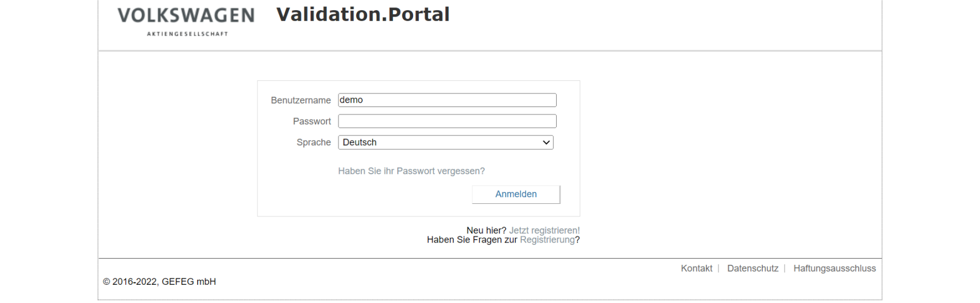Click the Sprache label text

coord(313,142)
